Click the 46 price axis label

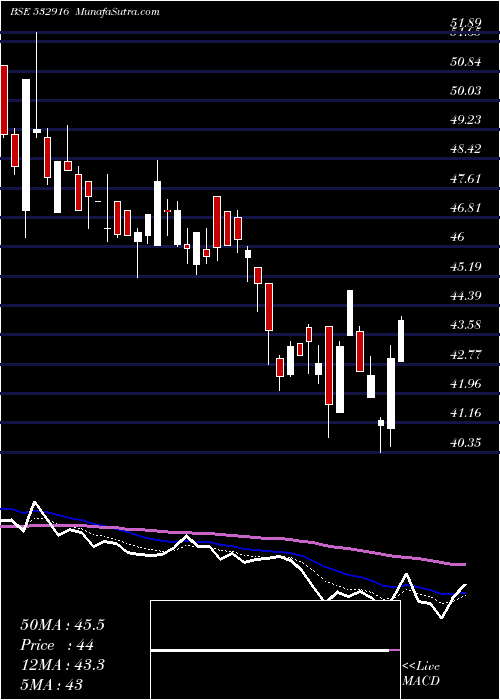tap(458, 237)
